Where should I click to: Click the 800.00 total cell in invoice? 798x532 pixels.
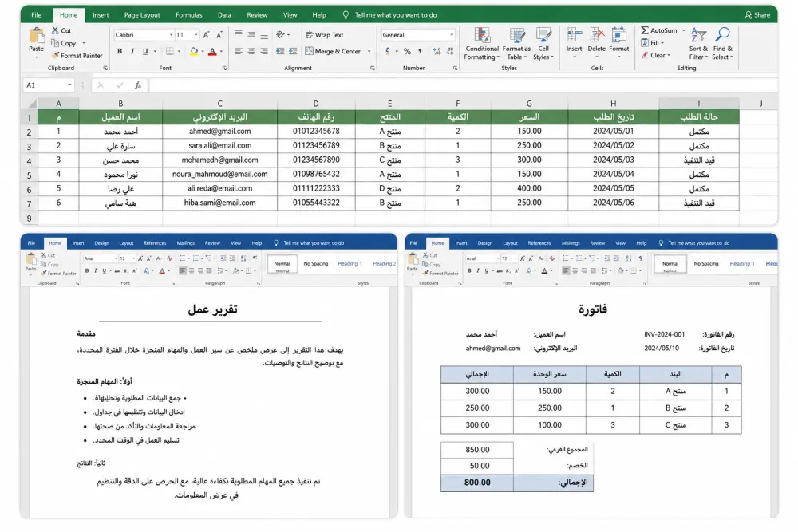477,483
